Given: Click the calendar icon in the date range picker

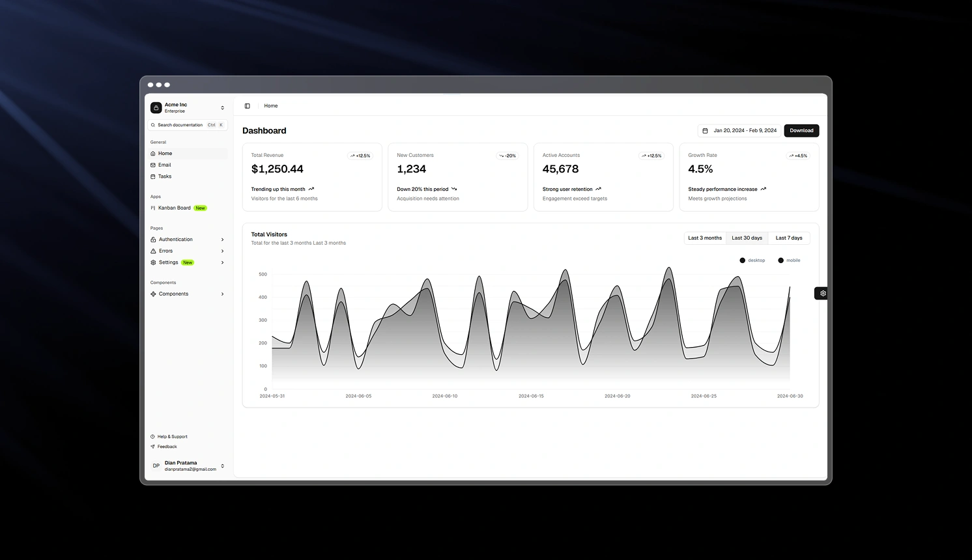Looking at the screenshot, I should coord(705,131).
